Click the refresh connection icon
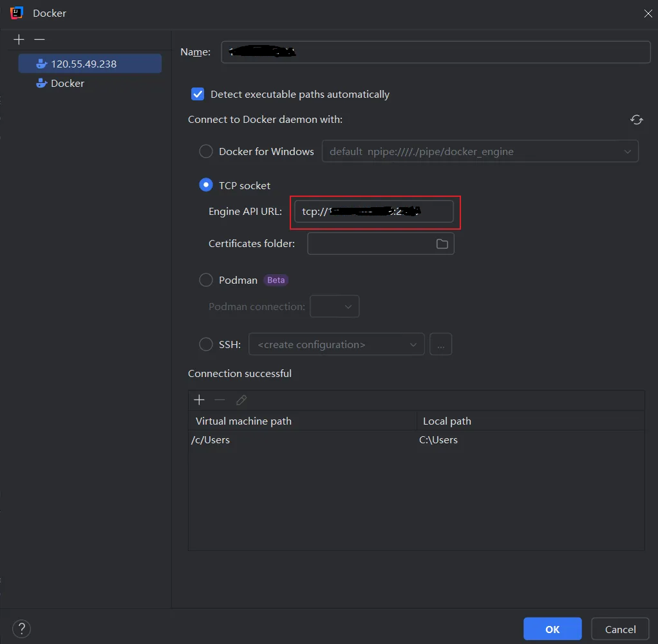 point(636,120)
